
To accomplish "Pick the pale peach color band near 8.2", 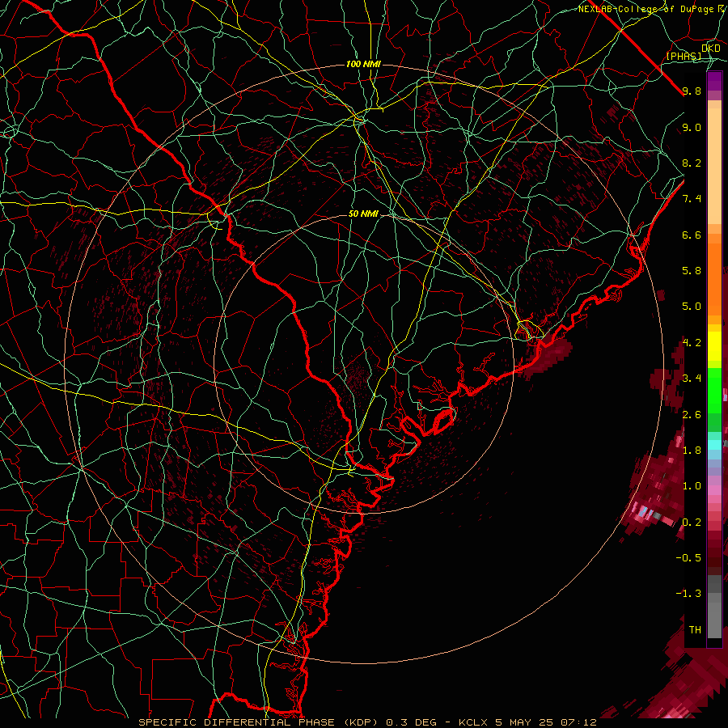I will tap(714, 167).
